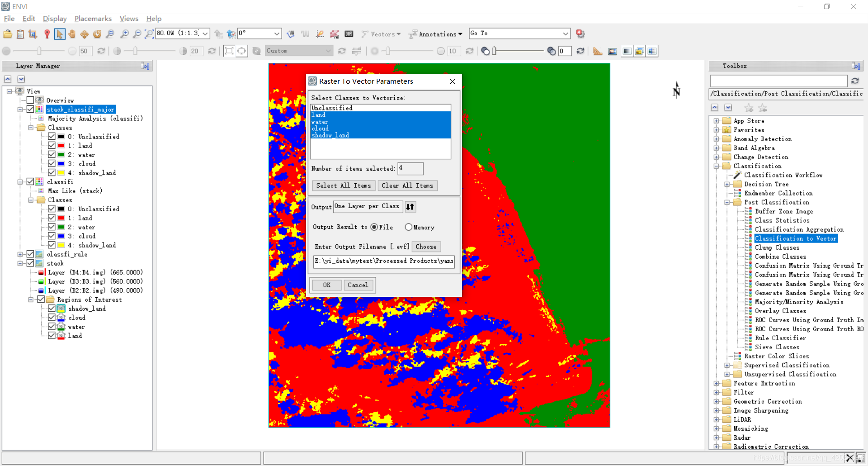Image resolution: width=868 pixels, height=466 pixels.
Task: Select the Zoom magnifier tool
Action: [110, 34]
